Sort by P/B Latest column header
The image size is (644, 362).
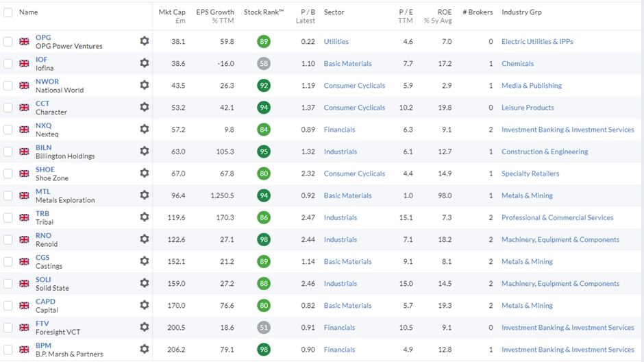coord(306,16)
